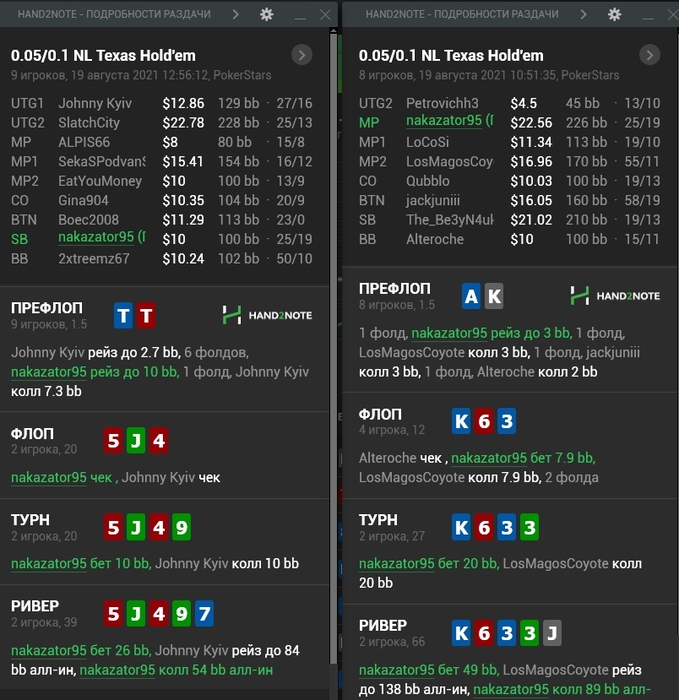Select LoCoSi player name
The width and height of the screenshot is (679, 700).
(x=428, y=142)
